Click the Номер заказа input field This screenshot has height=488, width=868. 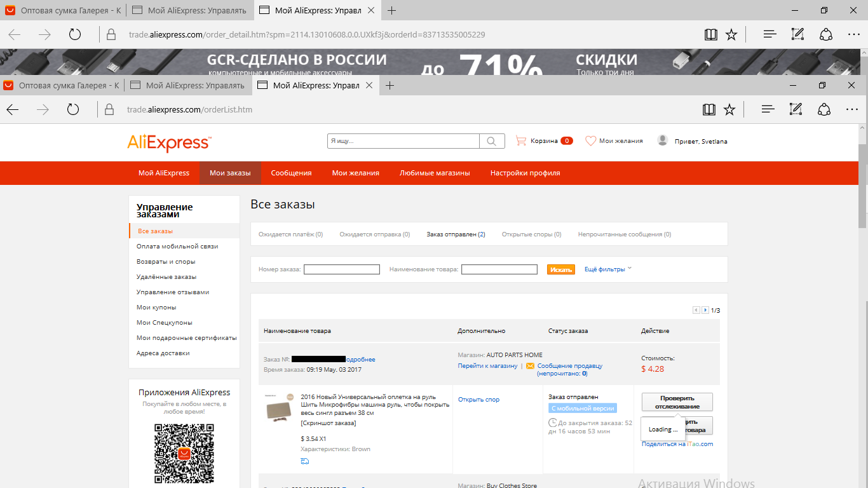coord(341,269)
